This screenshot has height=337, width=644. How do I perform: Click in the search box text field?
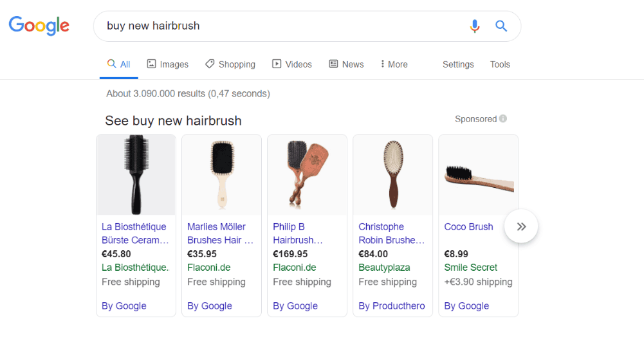coord(283,26)
